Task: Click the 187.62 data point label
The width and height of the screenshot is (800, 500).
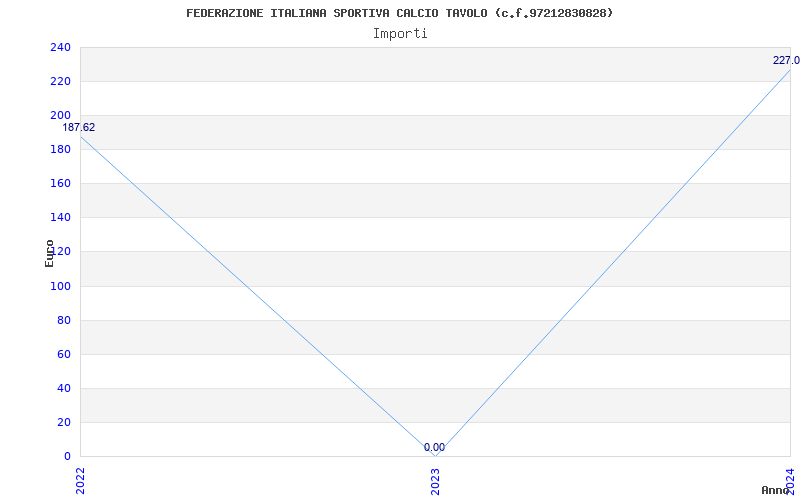Action: click(x=79, y=128)
